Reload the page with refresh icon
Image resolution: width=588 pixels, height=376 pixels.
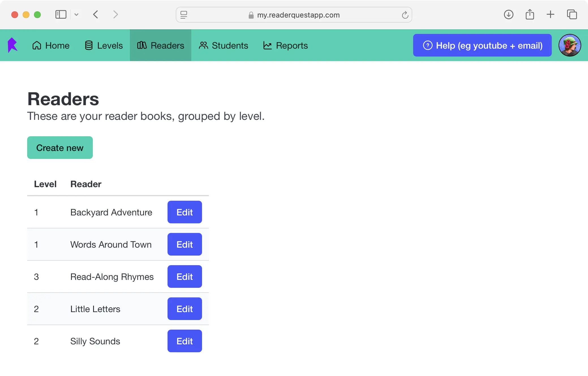tap(405, 15)
